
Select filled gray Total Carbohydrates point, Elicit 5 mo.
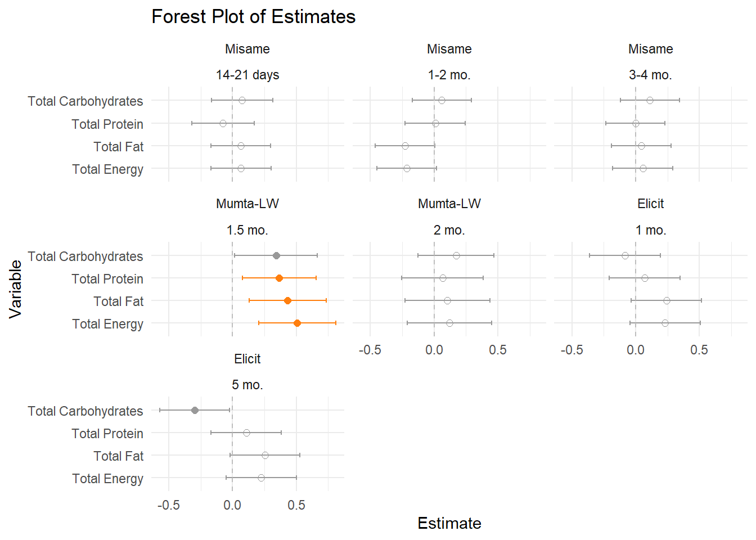click(195, 411)
